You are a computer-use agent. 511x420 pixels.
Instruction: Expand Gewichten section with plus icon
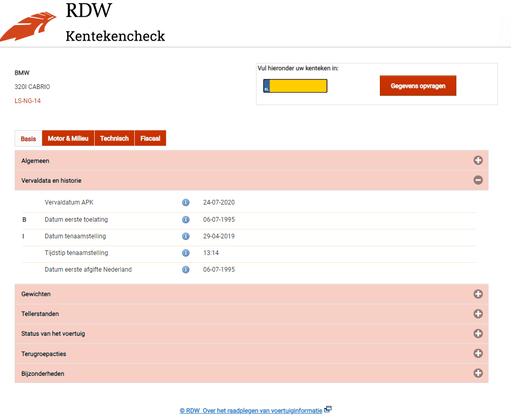(x=478, y=294)
